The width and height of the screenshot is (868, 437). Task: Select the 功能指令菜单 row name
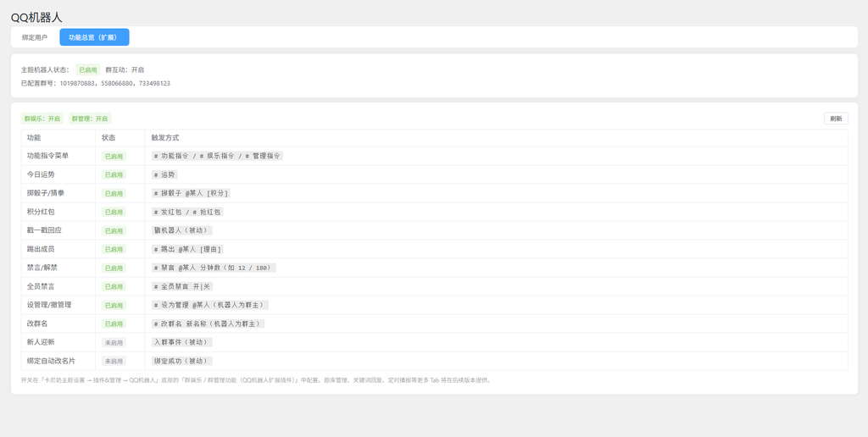[x=47, y=156]
